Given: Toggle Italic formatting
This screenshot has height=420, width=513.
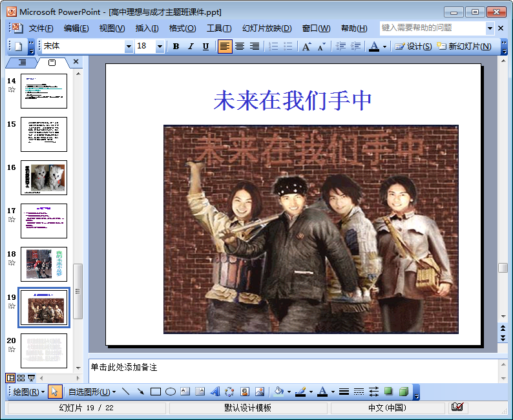Looking at the screenshot, I should [x=191, y=47].
